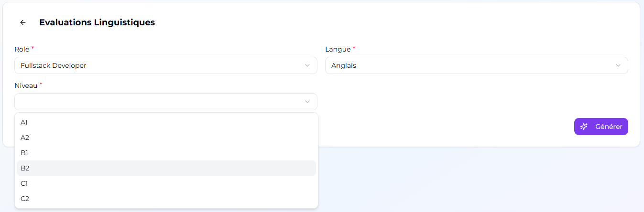This screenshot has height=212, width=644.
Task: Go back using the left arrow icon
Action: 23,22
